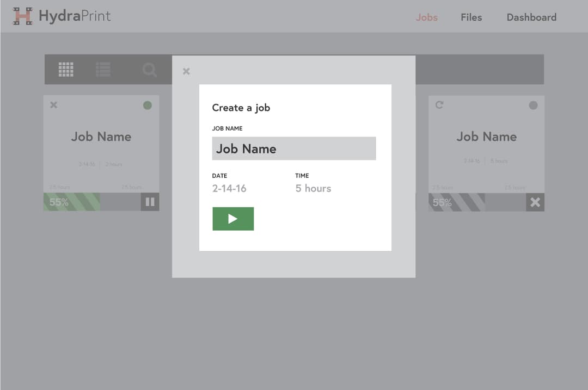The height and width of the screenshot is (390, 588).
Task: Close the Create a job dialog
Action: pos(186,71)
